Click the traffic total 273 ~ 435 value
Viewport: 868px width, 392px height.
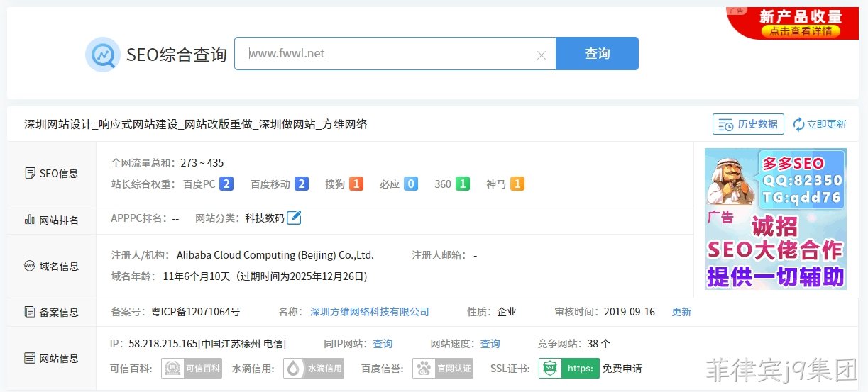202,163
